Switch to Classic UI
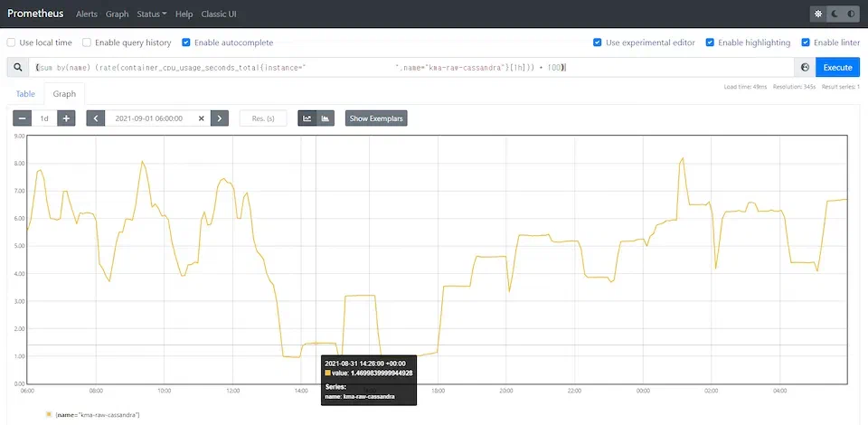868x425 pixels. (x=219, y=14)
